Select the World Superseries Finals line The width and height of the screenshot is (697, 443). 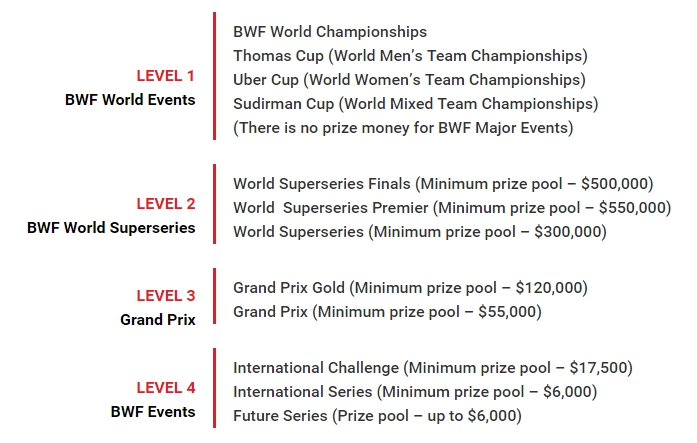[x=443, y=184]
